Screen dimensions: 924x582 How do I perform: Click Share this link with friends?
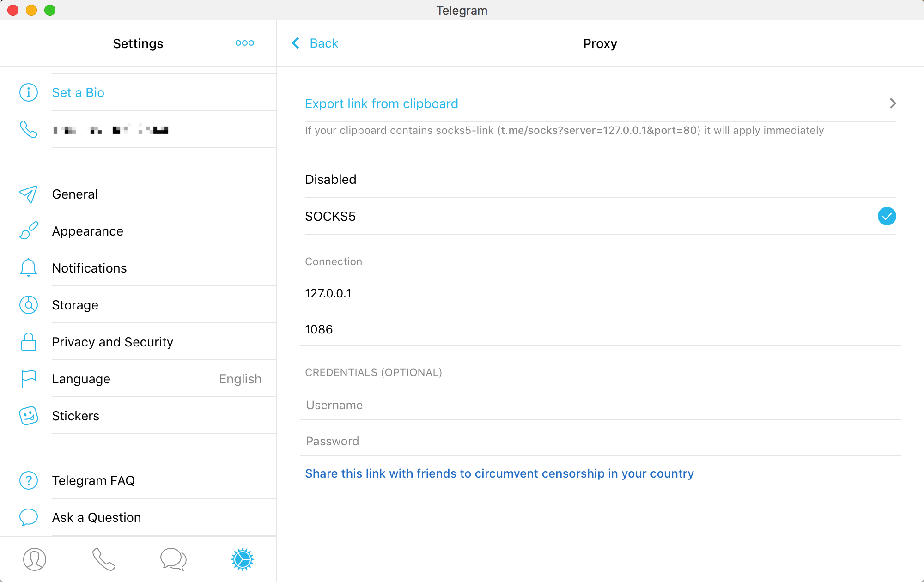pos(499,473)
